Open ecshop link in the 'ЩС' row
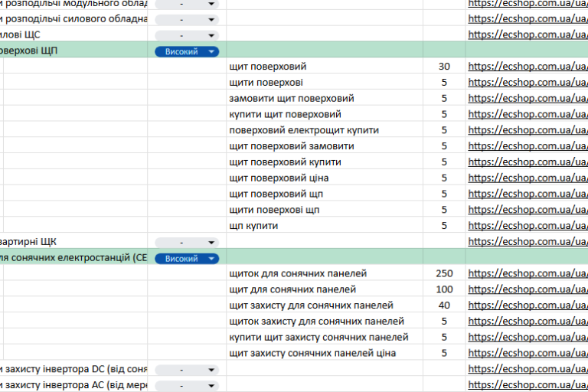Image resolution: width=588 pixels, height=392 pixels. click(528, 34)
